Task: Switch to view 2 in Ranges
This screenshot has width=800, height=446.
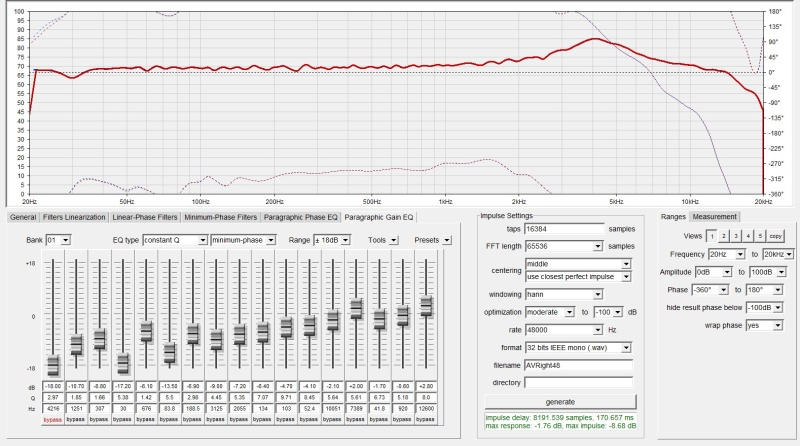Action: [x=723, y=236]
